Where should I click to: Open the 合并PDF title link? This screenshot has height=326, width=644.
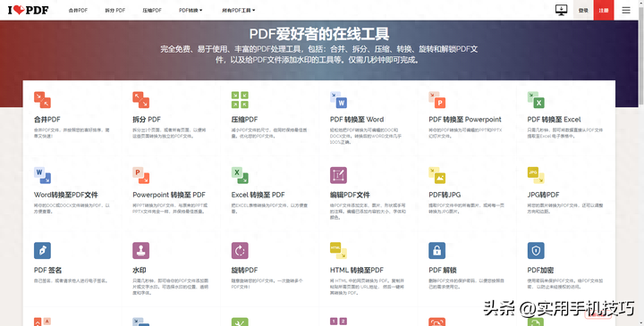(47, 120)
